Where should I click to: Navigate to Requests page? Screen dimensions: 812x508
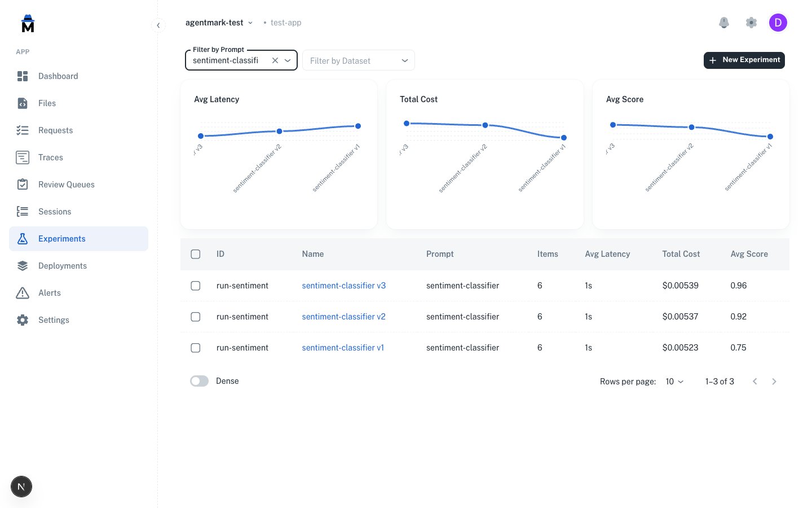78,130
